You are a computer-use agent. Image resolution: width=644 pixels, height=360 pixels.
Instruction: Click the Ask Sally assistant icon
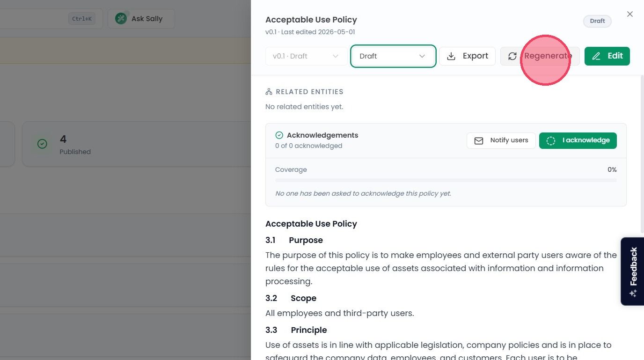click(121, 19)
